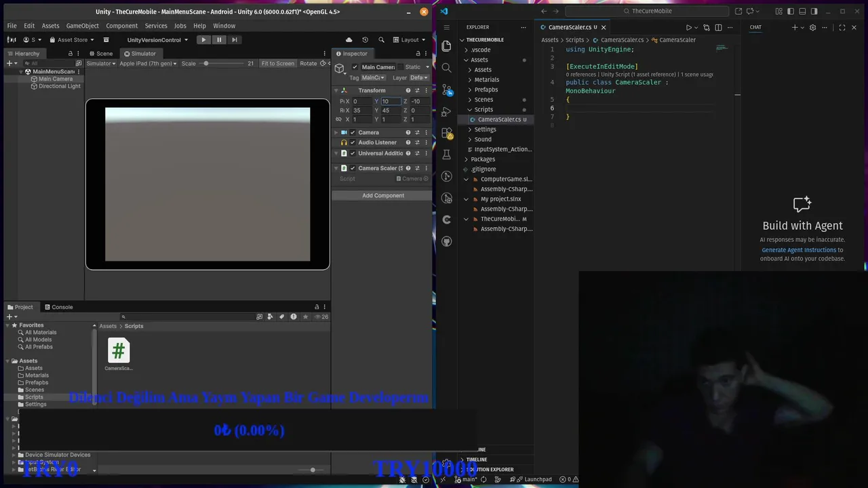868x488 pixels.
Task: Open Transform component help icon
Action: coord(408,90)
